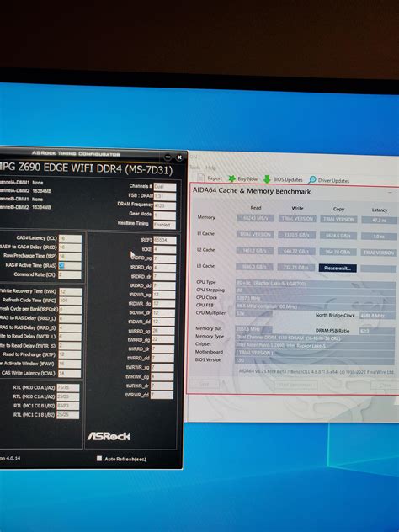The image size is (399, 532).
Task: Click the Start Benchmark button
Action: pyautogui.click(x=297, y=385)
